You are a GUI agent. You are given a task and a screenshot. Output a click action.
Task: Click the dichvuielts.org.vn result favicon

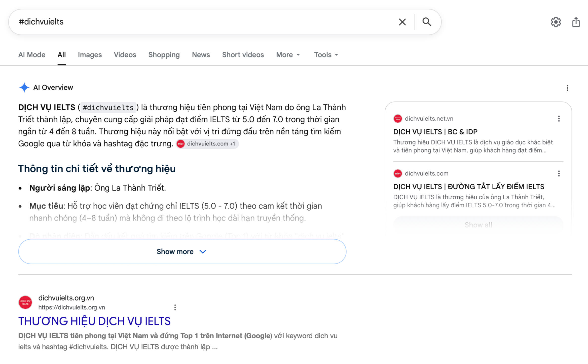[25, 302]
